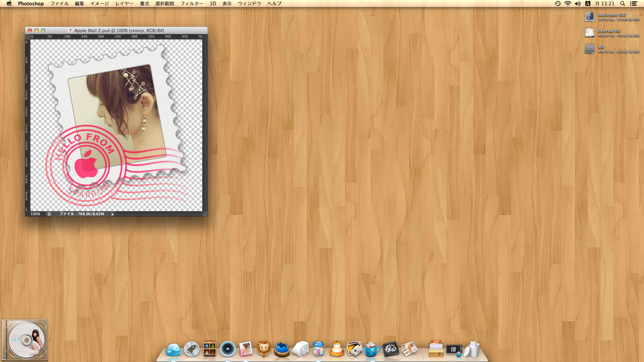Open the photos and camera dock icon
The width and height of the screenshot is (644, 362).
(x=355, y=349)
